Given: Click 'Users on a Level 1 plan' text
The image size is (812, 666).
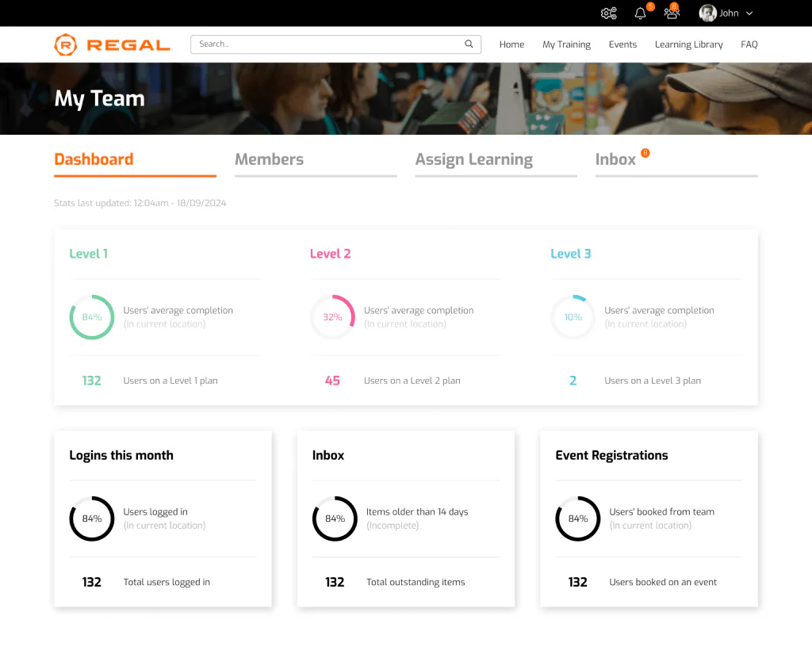Looking at the screenshot, I should pos(170,381).
